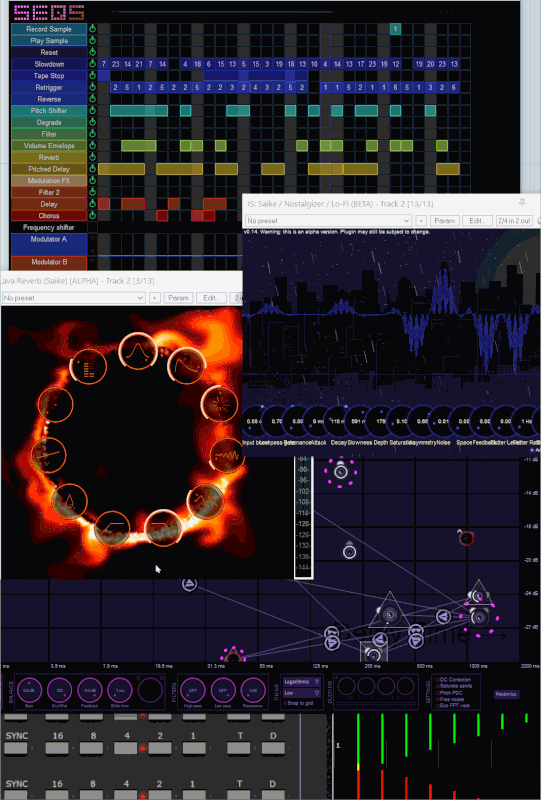Toggle the Delay row power icon
The width and height of the screenshot is (541, 800).
tap(92, 204)
